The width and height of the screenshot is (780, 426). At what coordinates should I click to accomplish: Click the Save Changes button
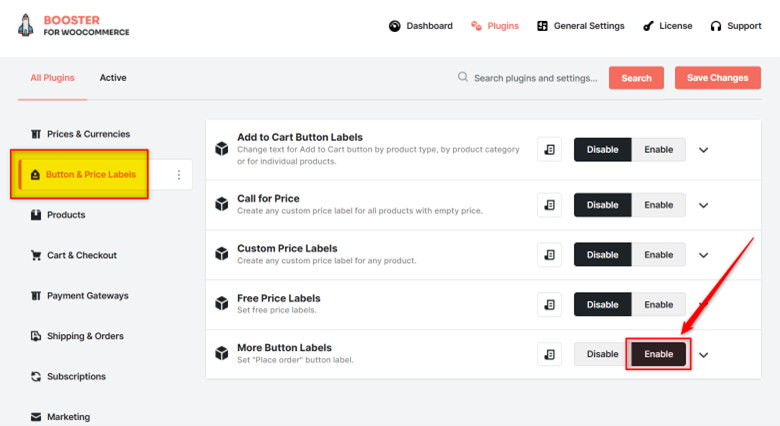click(x=717, y=78)
